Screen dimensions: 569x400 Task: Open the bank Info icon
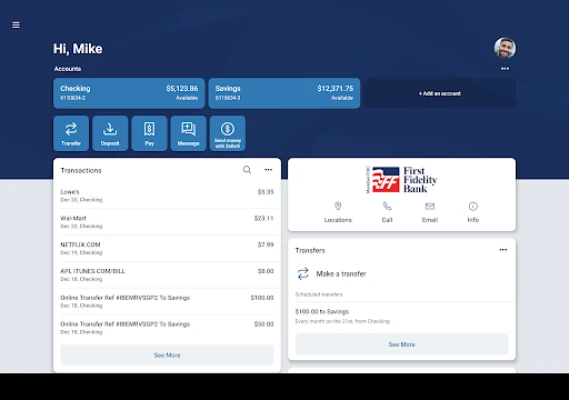pyautogui.click(x=473, y=212)
